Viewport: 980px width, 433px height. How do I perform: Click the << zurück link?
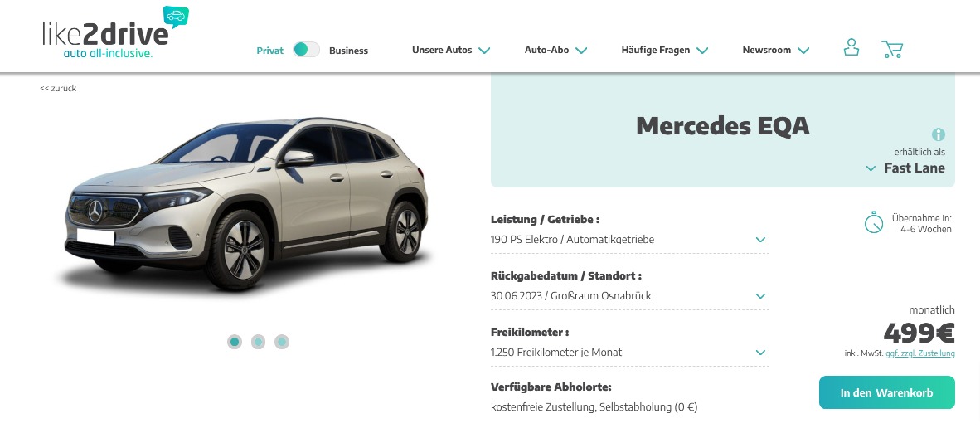[x=58, y=88]
